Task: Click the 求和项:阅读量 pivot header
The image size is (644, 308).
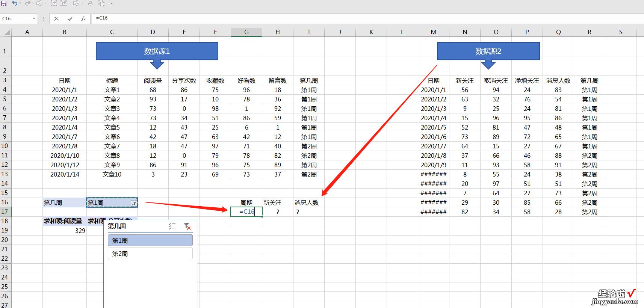Action: click(x=65, y=221)
